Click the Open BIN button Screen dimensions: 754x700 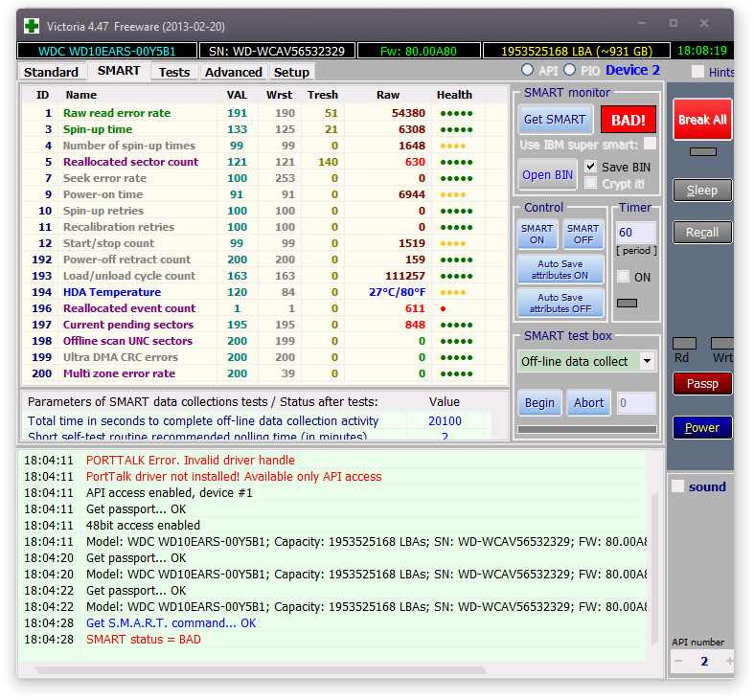click(547, 175)
